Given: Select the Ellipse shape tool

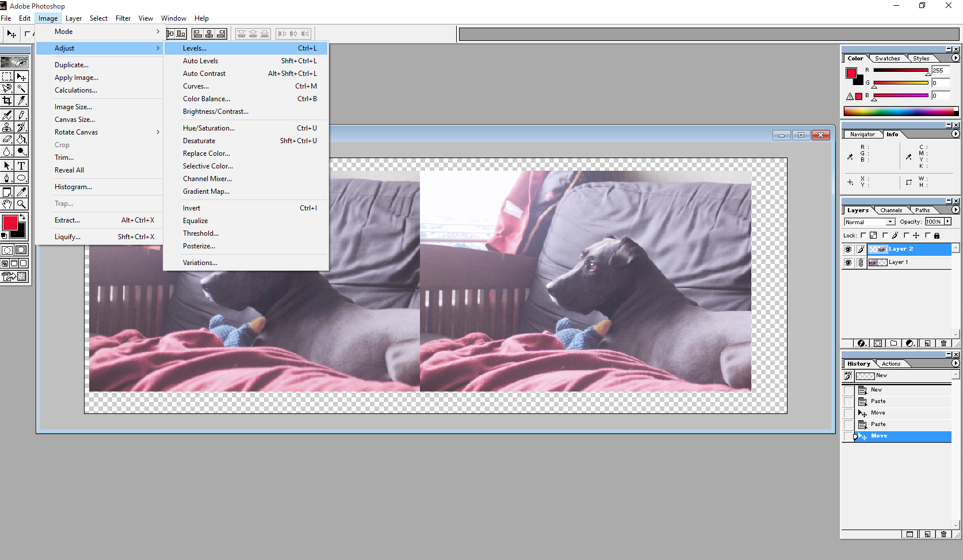Looking at the screenshot, I should coord(21,178).
